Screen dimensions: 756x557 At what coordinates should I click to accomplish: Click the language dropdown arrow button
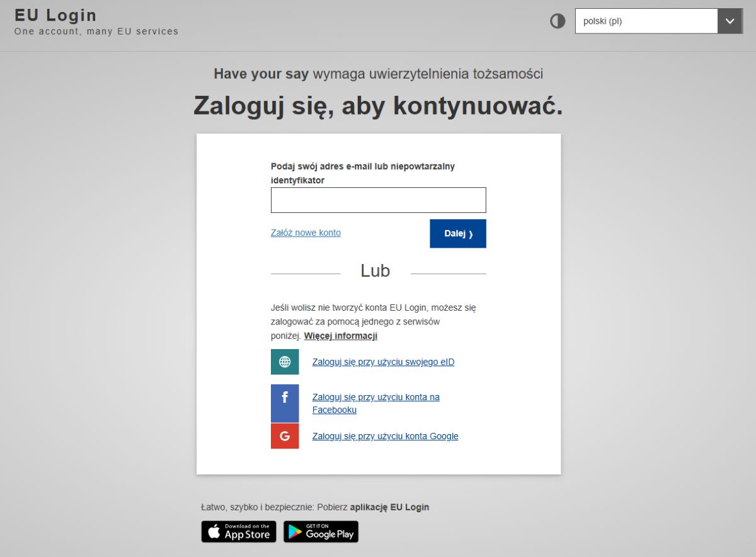[x=730, y=21]
